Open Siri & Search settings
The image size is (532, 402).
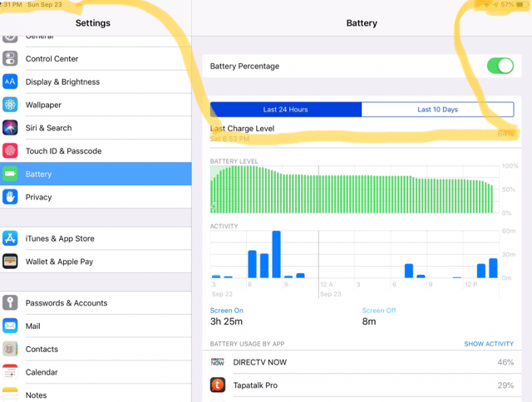[x=96, y=128]
